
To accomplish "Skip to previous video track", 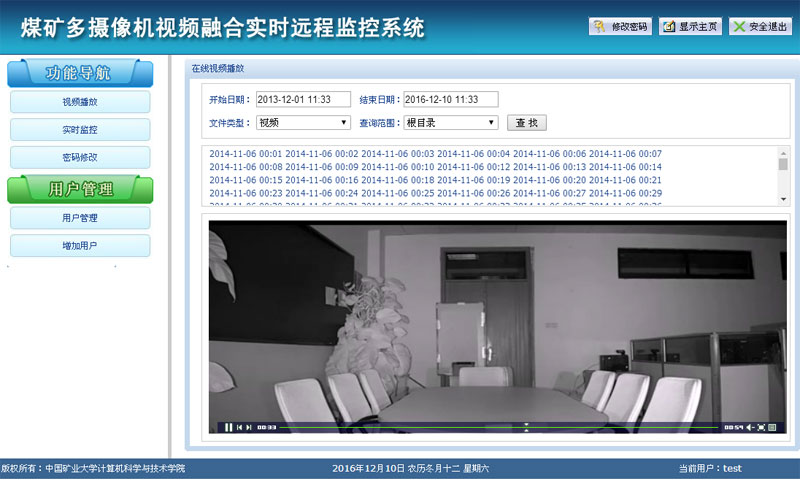I will coord(239,427).
